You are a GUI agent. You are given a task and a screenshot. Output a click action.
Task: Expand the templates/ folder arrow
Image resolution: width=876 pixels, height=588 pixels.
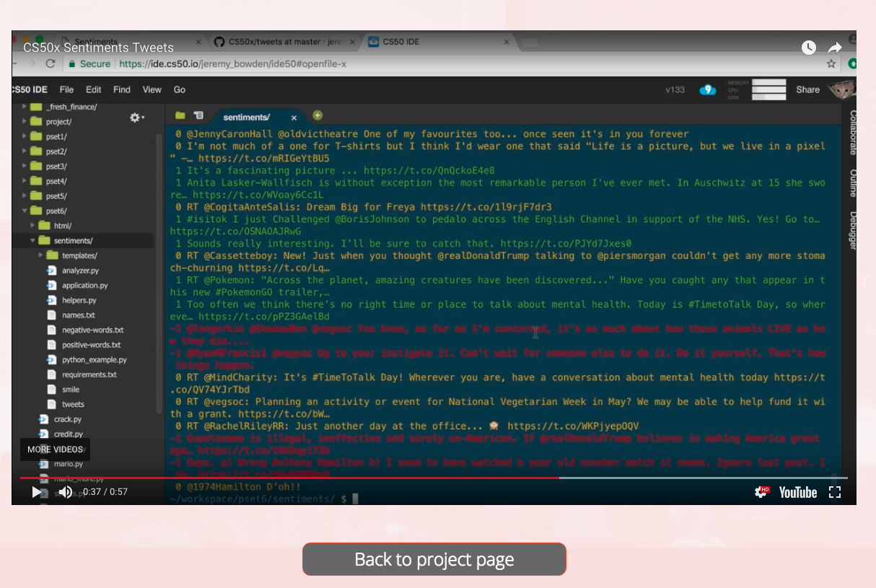click(40, 255)
